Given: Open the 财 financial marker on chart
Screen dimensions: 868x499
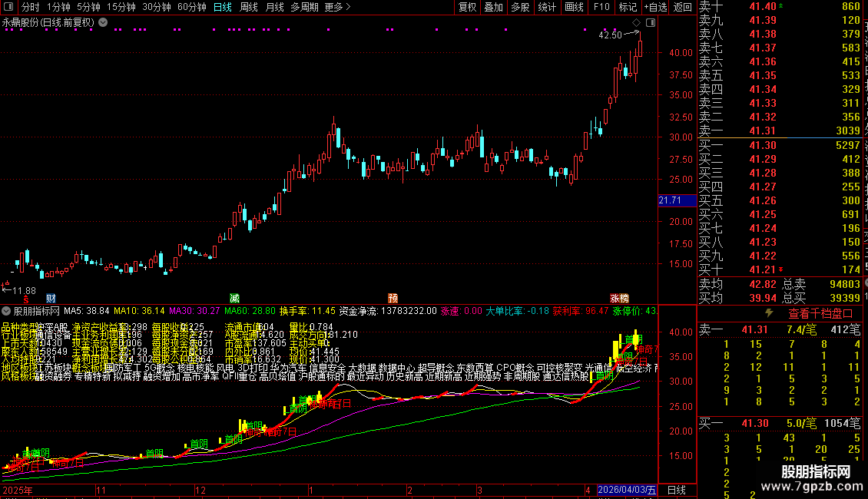Looking at the screenshot, I should 51,298.
